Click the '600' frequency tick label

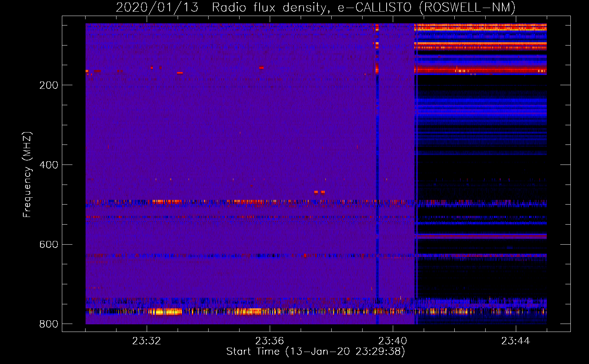pyautogui.click(x=49, y=245)
